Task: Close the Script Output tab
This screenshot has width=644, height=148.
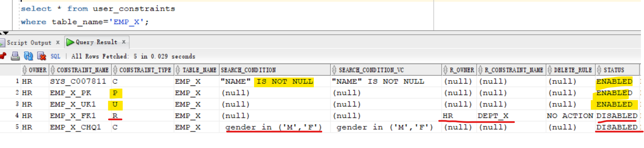Action: [58, 42]
